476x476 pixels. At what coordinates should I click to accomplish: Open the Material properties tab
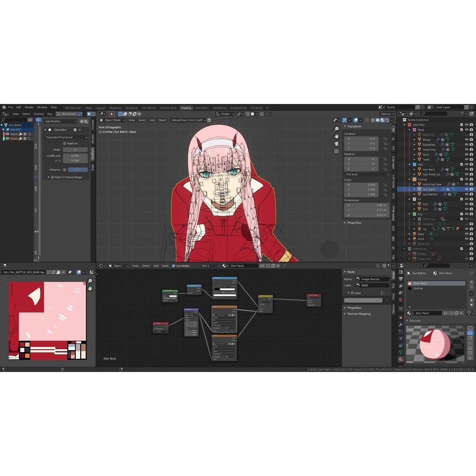click(401, 360)
